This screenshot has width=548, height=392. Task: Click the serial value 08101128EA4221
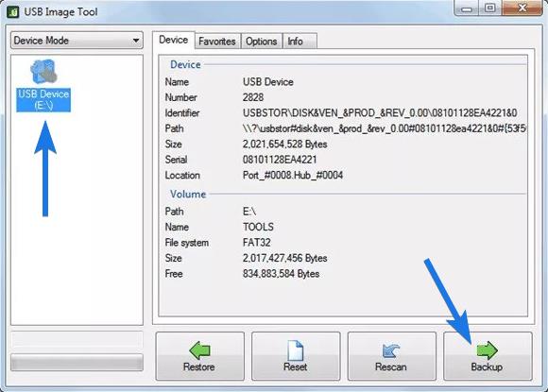pyautogui.click(x=280, y=160)
